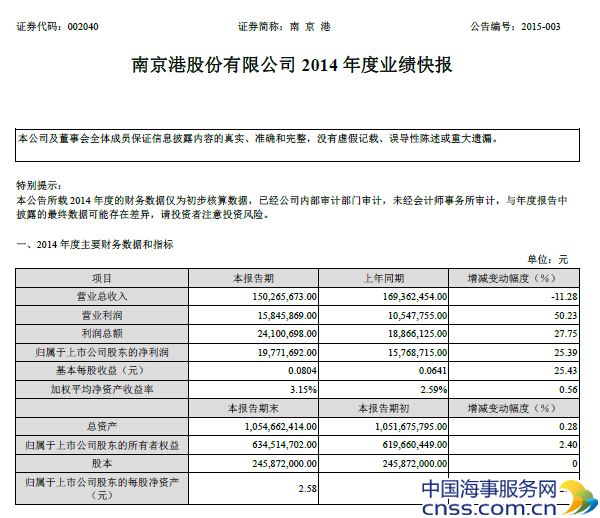This screenshot has width=600, height=518.
Task: Click the title 南京港股份有限公司 2014 年度业绩快报
Action: 292,65
